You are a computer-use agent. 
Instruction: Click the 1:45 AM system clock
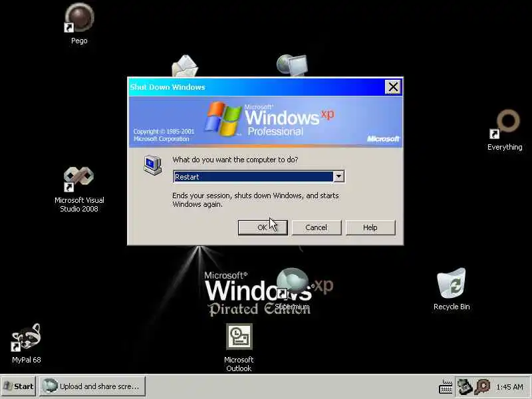pos(509,387)
